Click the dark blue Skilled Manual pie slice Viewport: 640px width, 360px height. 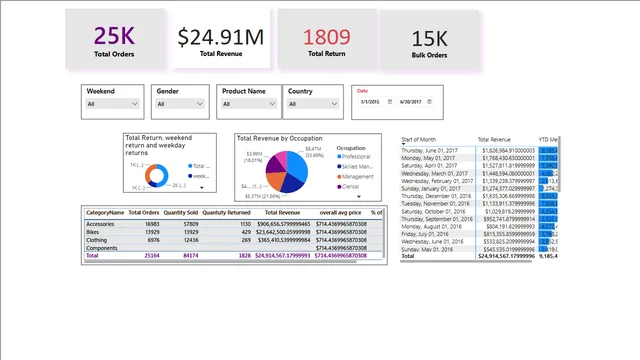292,184
